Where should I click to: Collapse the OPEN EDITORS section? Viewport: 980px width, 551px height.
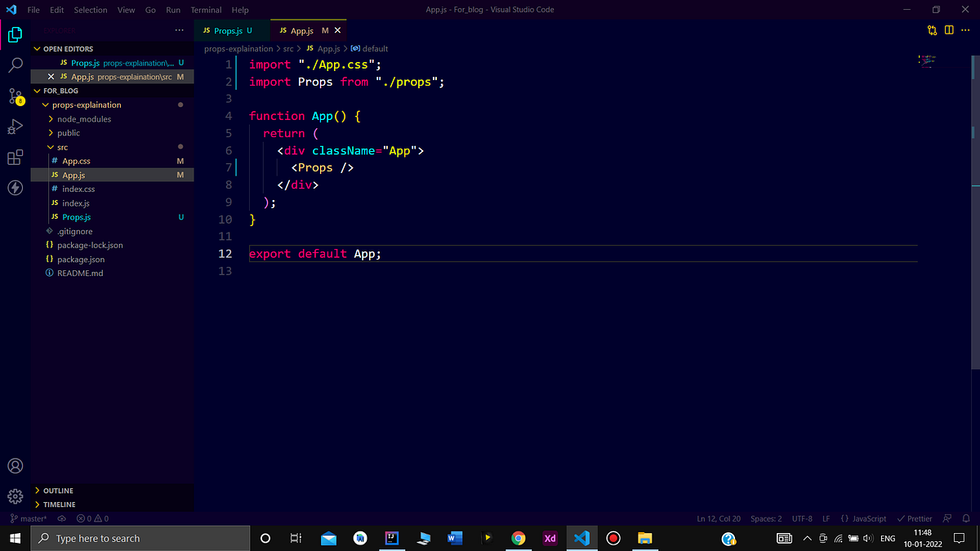38,49
